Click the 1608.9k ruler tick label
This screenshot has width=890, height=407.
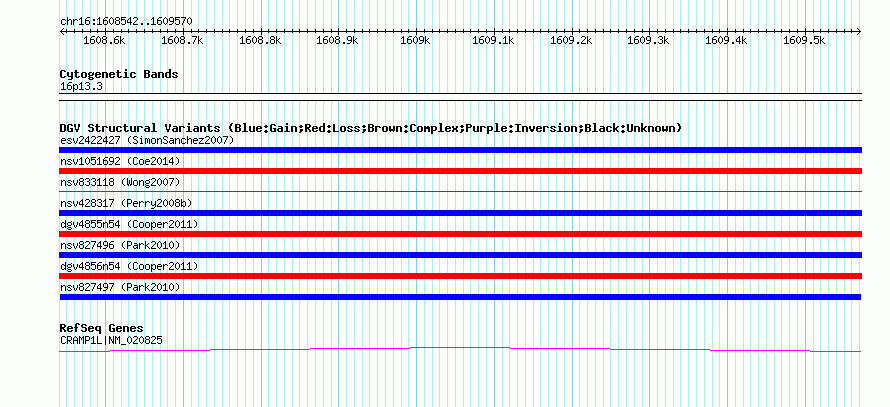(337, 40)
